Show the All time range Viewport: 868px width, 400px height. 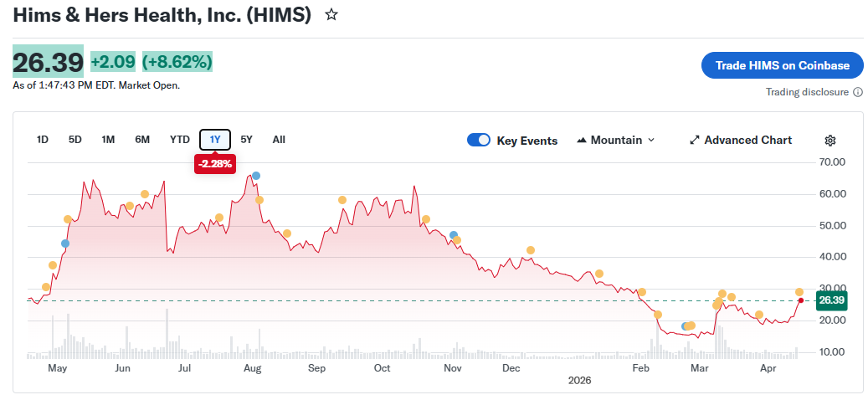pos(279,140)
